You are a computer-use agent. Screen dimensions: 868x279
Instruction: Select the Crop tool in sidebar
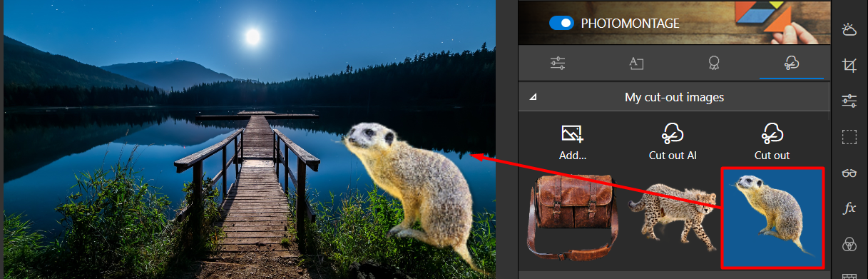(849, 66)
